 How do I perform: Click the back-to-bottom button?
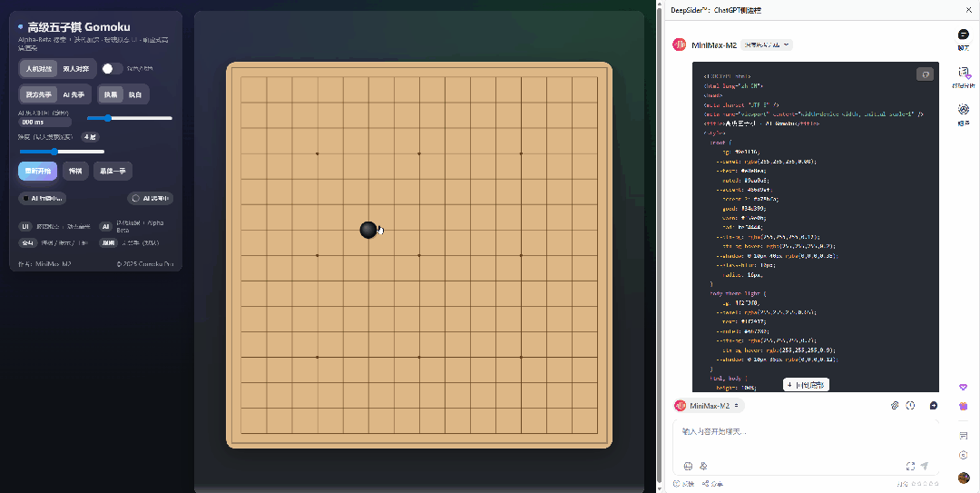(807, 385)
